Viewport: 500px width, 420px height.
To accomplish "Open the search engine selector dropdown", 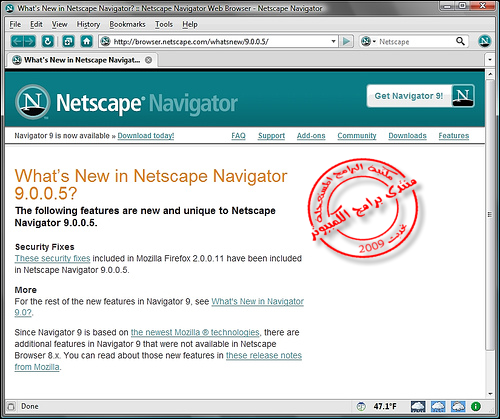I will (368, 41).
